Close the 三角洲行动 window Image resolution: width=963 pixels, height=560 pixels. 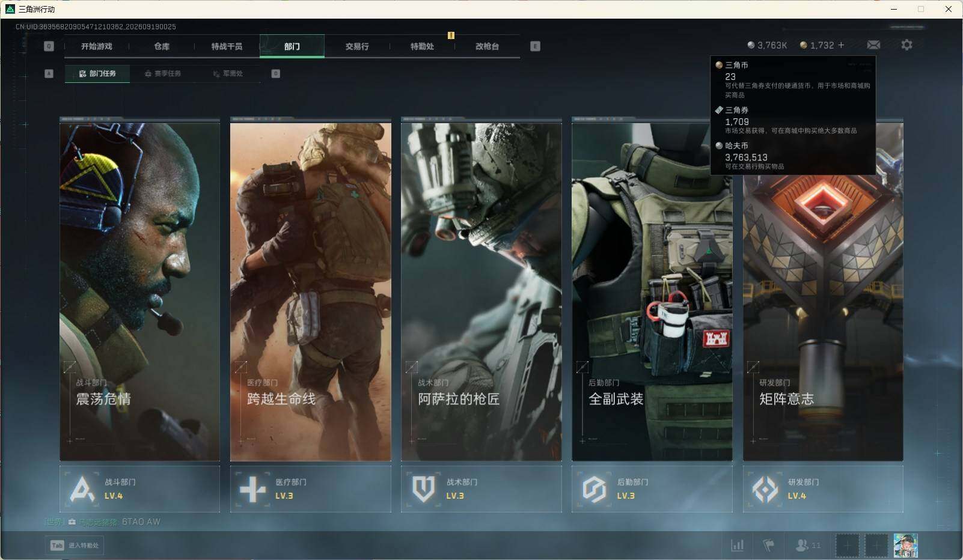[949, 9]
